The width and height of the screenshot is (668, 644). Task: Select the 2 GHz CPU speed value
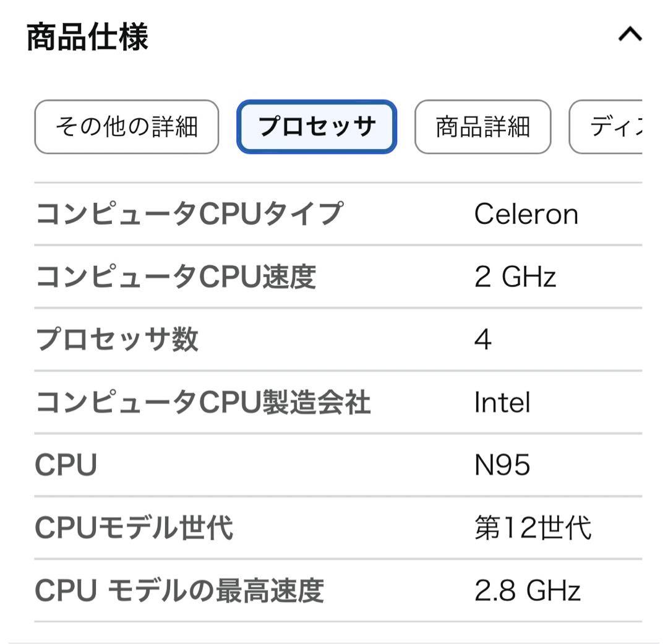pos(514,277)
